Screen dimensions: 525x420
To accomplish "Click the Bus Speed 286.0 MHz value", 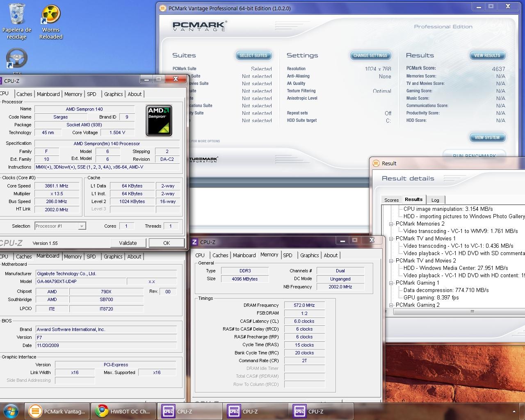I will click(x=57, y=201).
